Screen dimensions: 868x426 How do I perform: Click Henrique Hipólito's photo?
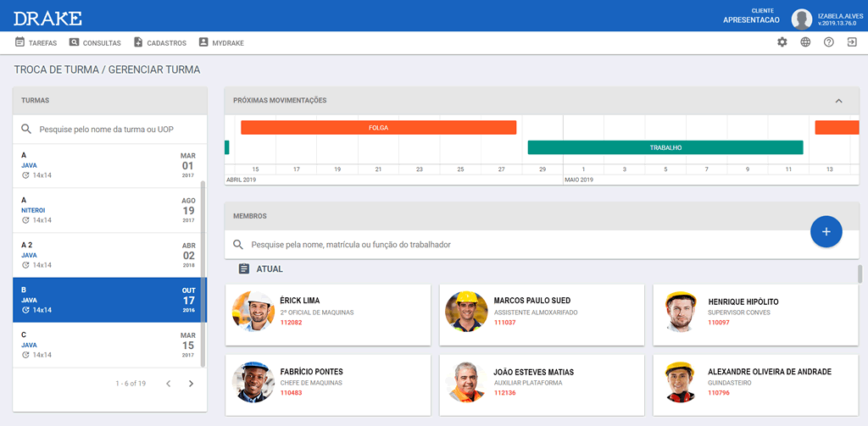pos(680,312)
